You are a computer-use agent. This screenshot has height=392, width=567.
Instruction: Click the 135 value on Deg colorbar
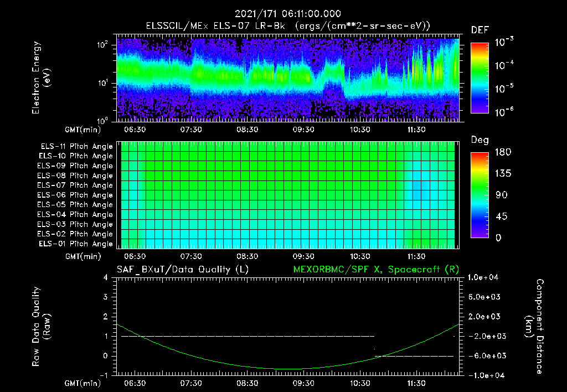503,174
